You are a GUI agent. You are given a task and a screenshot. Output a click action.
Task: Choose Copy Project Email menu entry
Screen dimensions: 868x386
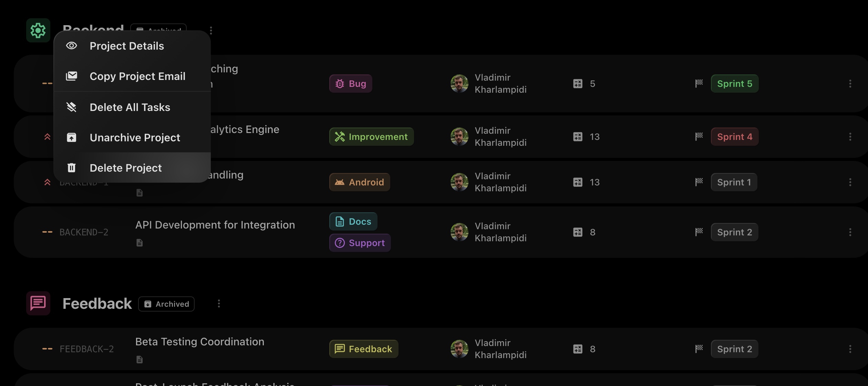pyautogui.click(x=137, y=76)
